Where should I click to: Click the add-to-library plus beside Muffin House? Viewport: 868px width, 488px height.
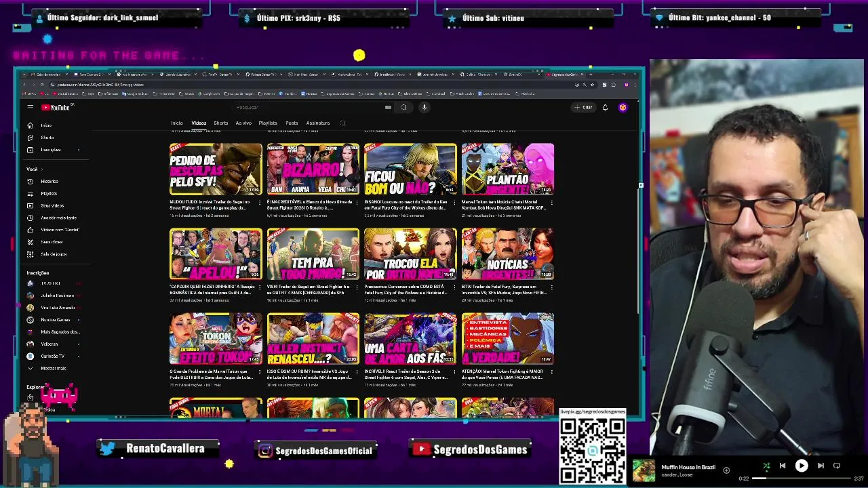(x=726, y=470)
